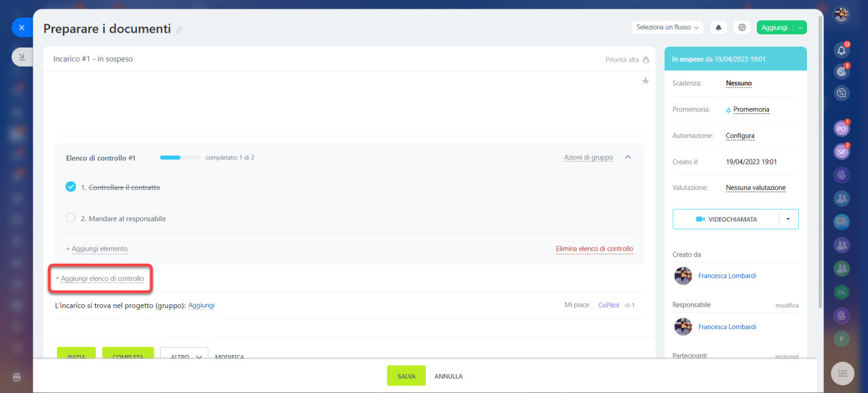Click the minimize arrow tab below the close button
Viewport: 868px width, 393px height.
pyautogui.click(x=22, y=57)
